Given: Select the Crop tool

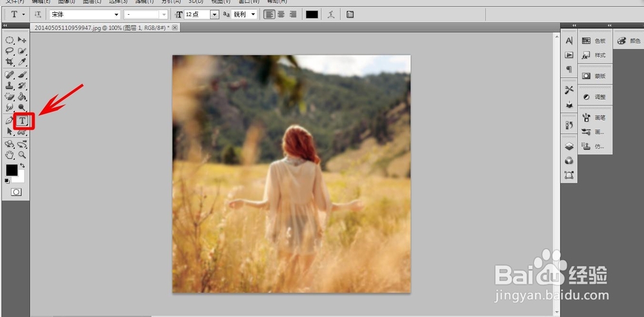Looking at the screenshot, I should [10, 62].
